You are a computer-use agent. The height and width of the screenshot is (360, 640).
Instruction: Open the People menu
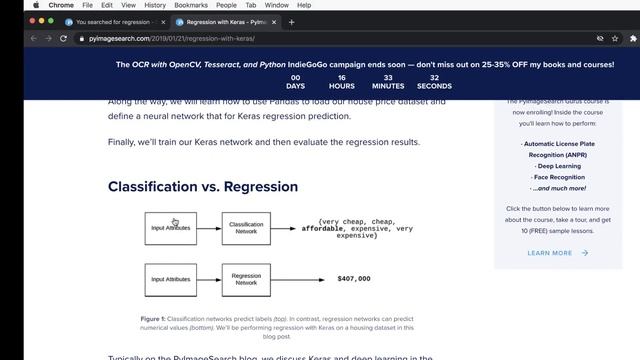pyautogui.click(x=226, y=5)
